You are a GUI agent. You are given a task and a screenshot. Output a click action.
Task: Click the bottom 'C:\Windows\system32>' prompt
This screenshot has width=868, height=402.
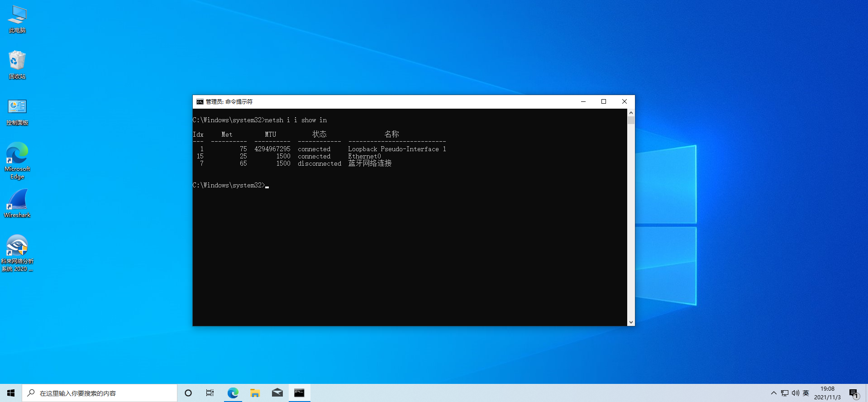pos(229,185)
